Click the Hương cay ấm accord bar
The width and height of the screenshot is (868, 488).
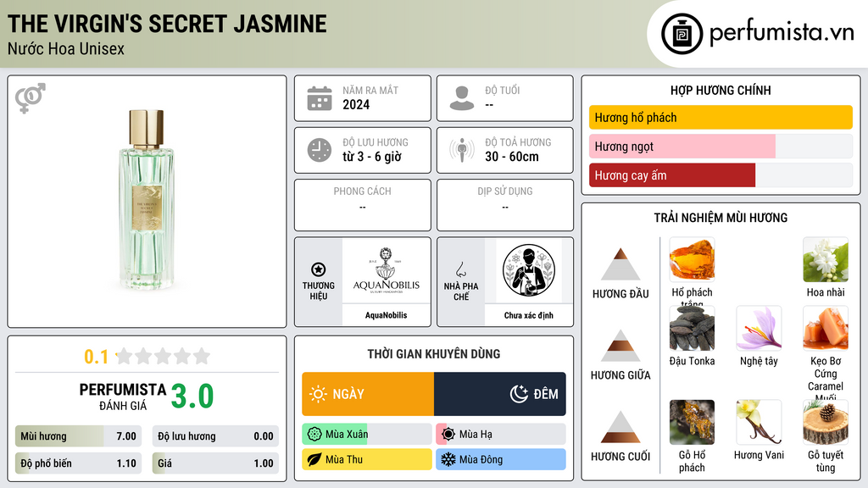pos(721,175)
